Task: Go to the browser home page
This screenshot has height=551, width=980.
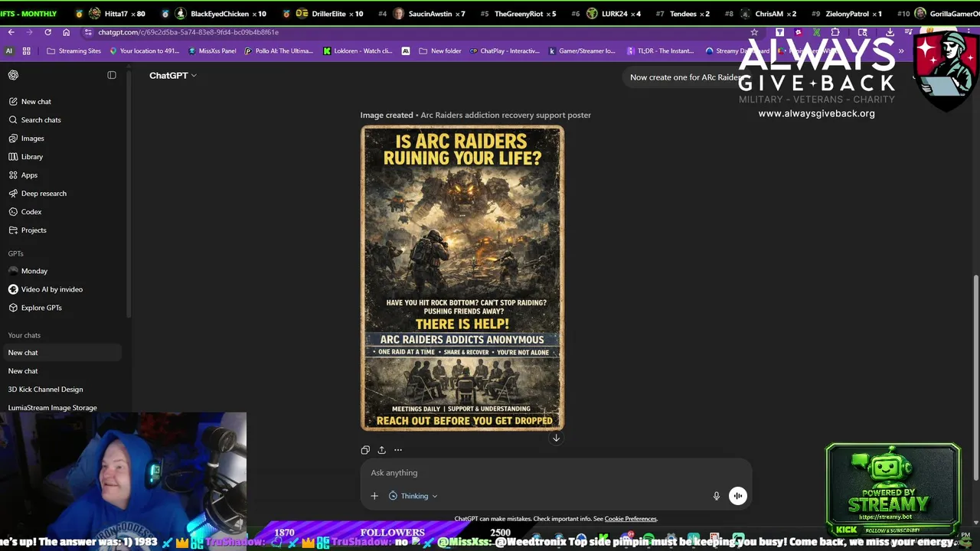Action: (66, 32)
